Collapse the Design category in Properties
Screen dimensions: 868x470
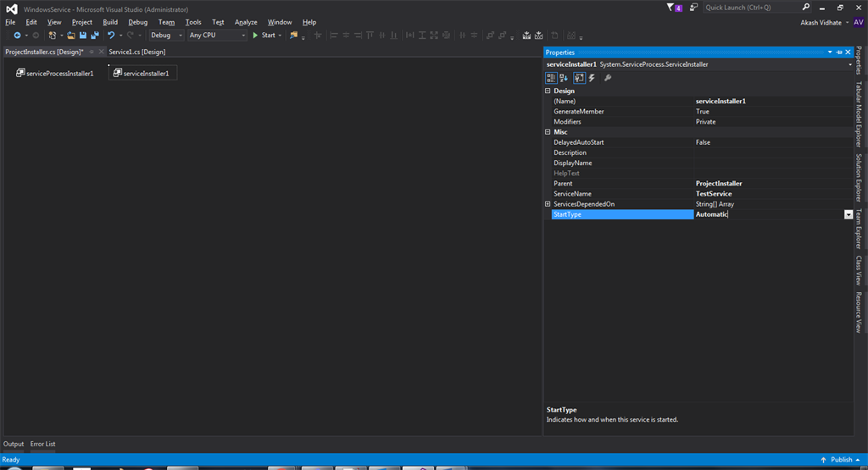click(x=548, y=91)
